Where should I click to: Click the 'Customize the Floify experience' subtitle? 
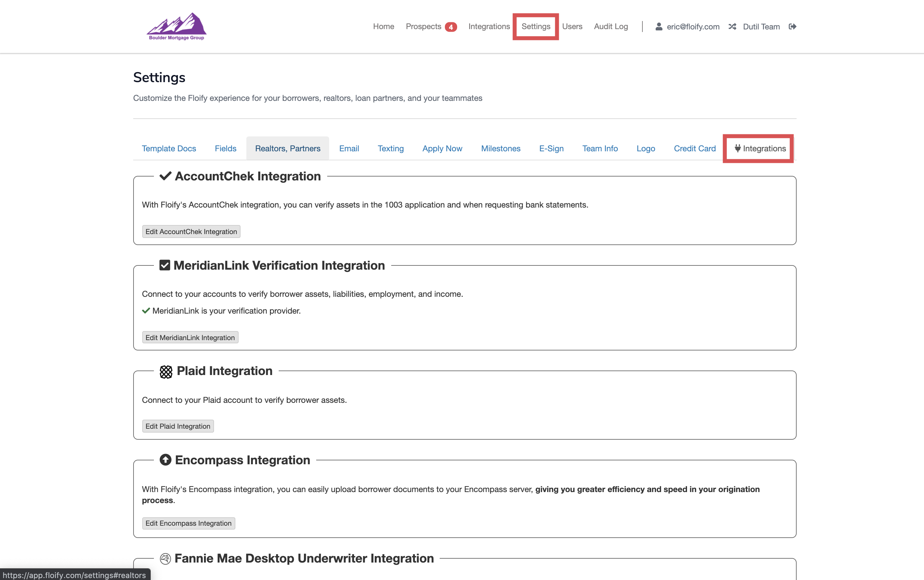click(307, 98)
